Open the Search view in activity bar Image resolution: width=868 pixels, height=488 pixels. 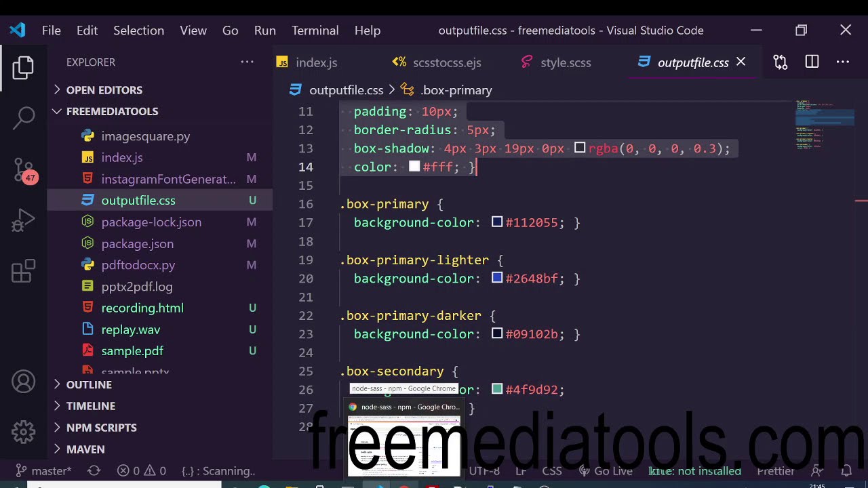pos(24,117)
